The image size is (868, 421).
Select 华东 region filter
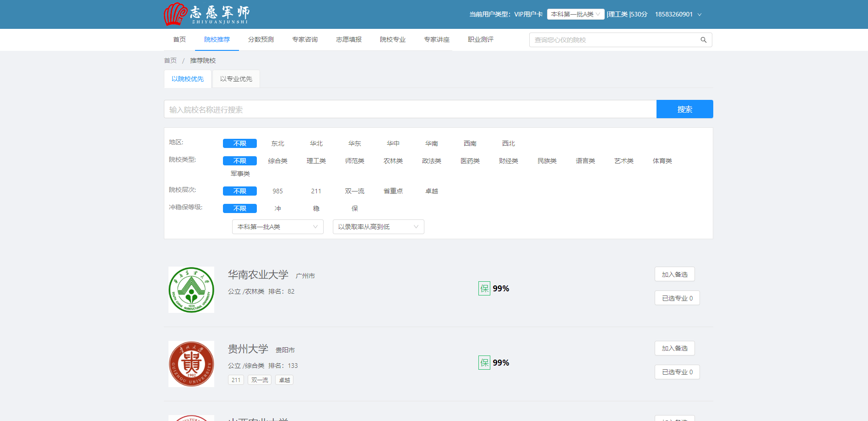click(355, 143)
